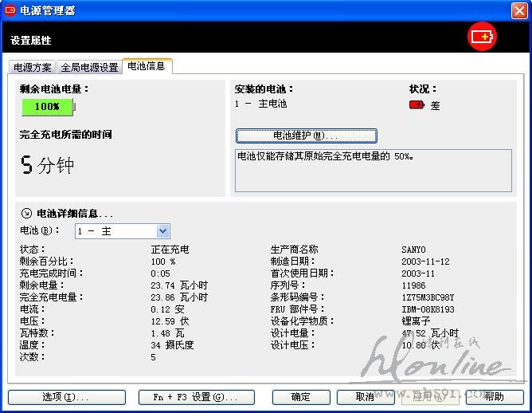
Task: Click the IBM-08K8193 FRU part number
Action: [428, 309]
